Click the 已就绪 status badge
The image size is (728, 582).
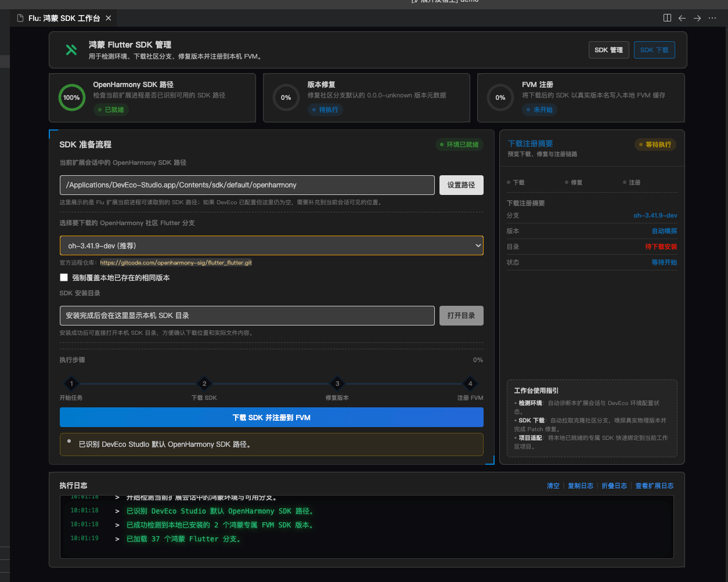coord(111,109)
